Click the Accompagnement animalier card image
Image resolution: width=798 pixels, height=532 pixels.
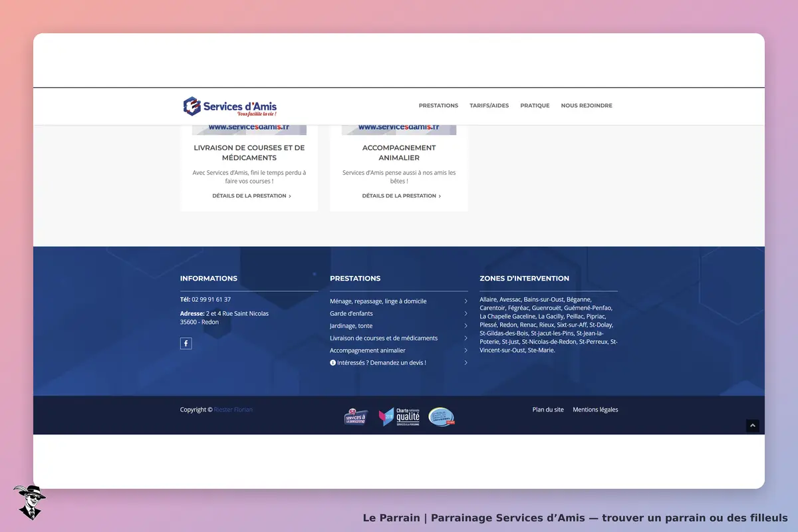(399, 130)
